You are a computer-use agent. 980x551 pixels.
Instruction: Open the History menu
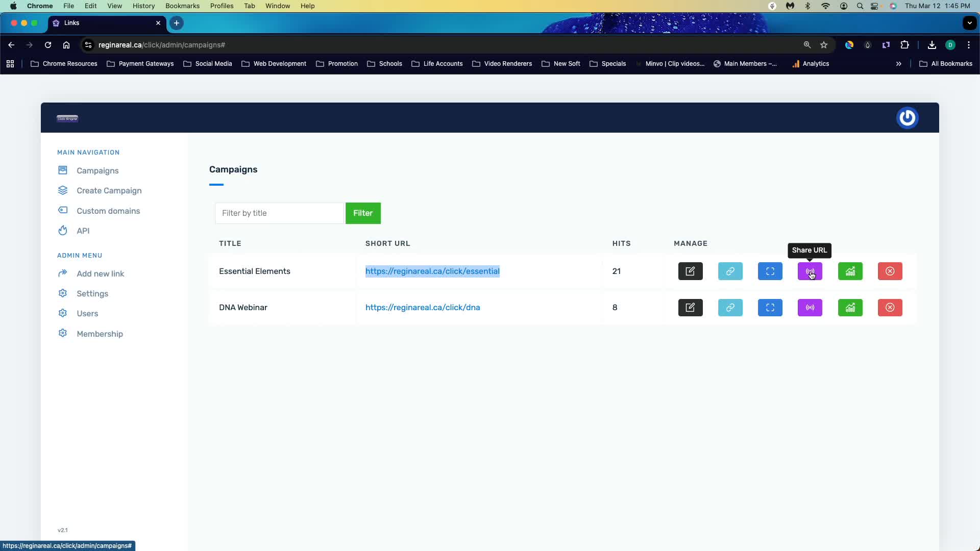click(143, 6)
